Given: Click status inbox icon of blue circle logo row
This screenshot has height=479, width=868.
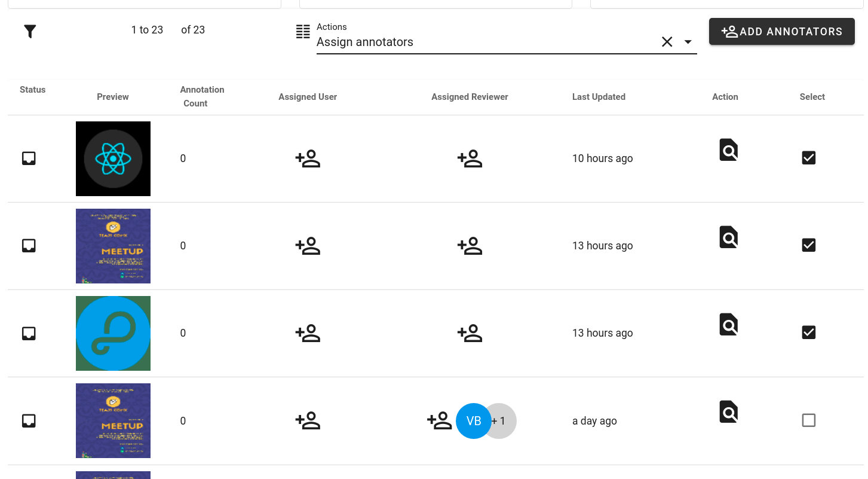Looking at the screenshot, I should 29,333.
